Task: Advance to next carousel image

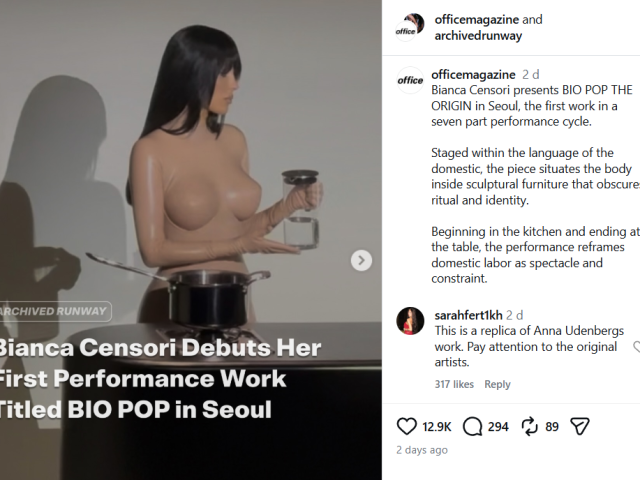Action: pos(361,260)
